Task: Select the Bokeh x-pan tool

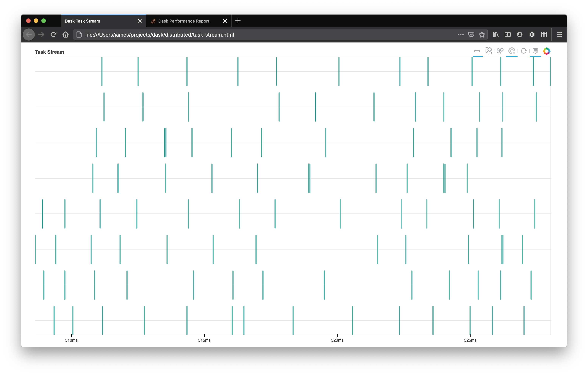Action: pos(477,51)
